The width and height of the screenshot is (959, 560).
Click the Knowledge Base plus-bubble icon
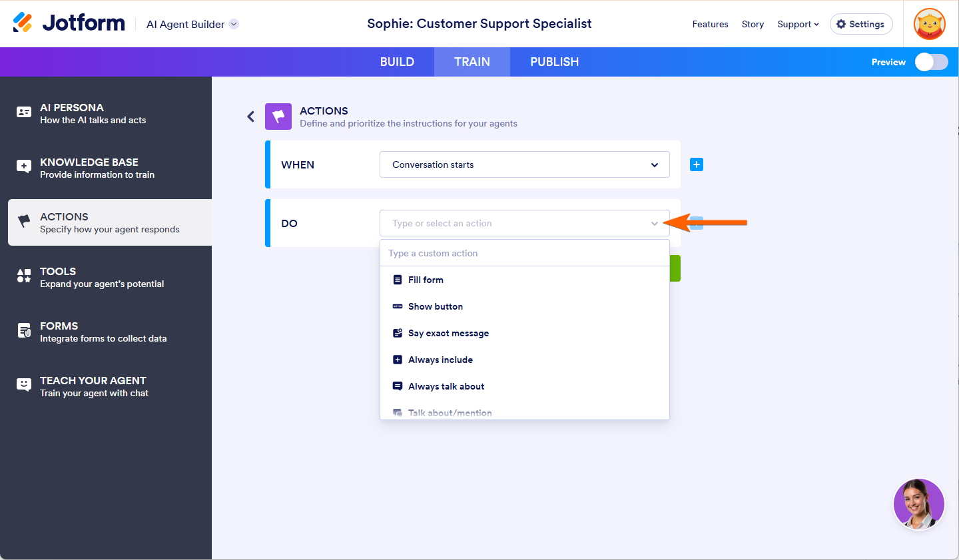(24, 166)
